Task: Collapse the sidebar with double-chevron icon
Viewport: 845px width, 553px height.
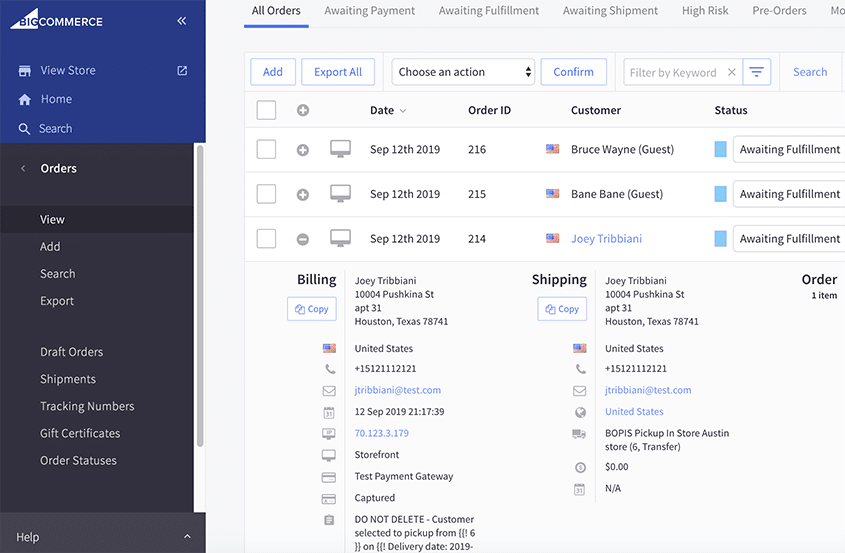Action: tap(181, 20)
